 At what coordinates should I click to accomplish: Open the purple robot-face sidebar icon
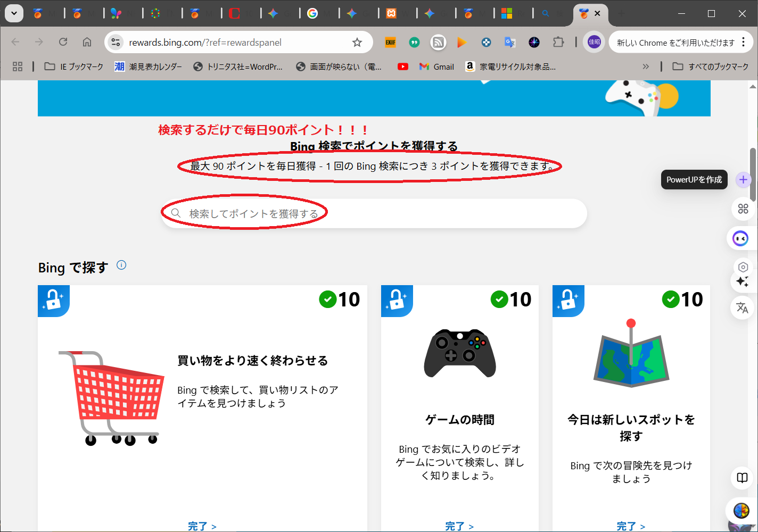click(740, 238)
